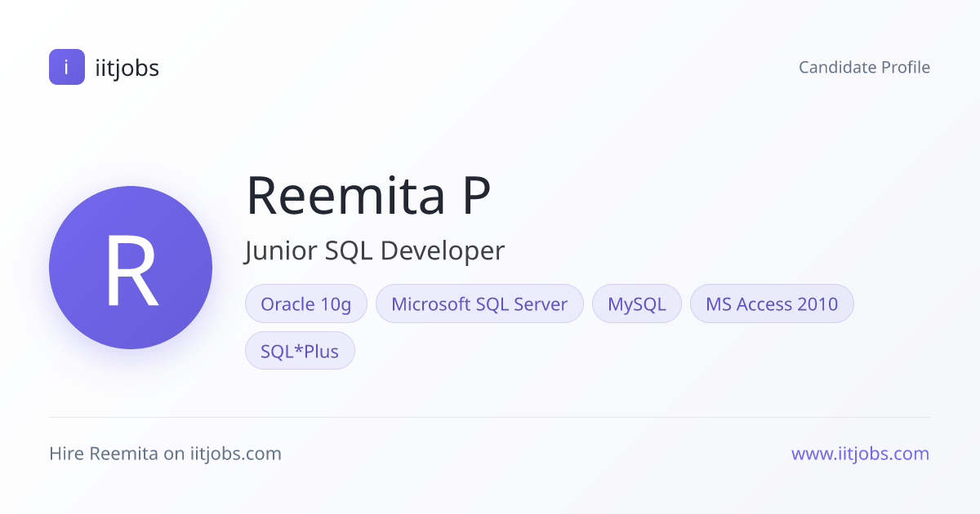Click the purple iitjobs logo icon

pyautogui.click(x=67, y=67)
